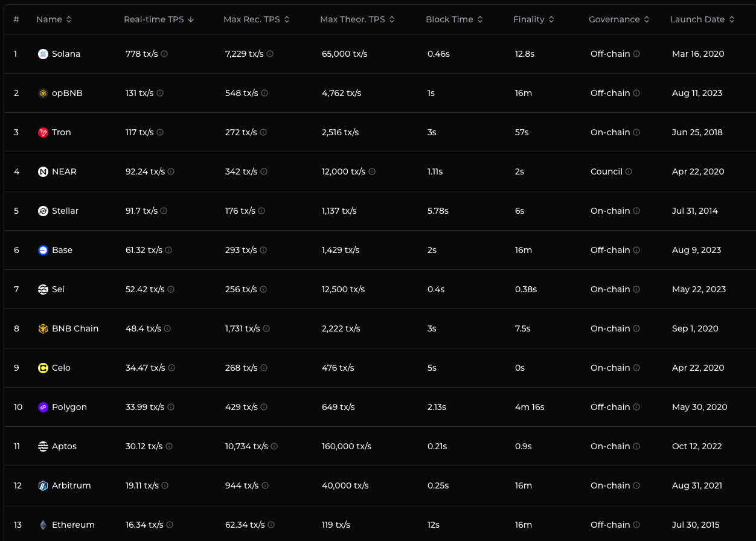
Task: Sort by Block Time column header
Action: 454,19
